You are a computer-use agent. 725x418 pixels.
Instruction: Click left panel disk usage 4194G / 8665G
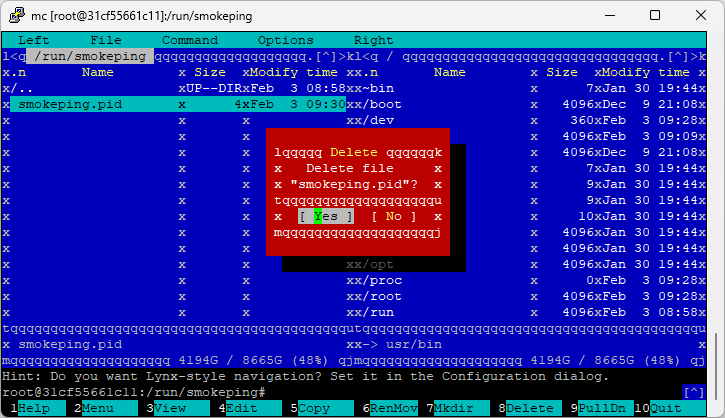coord(253,361)
